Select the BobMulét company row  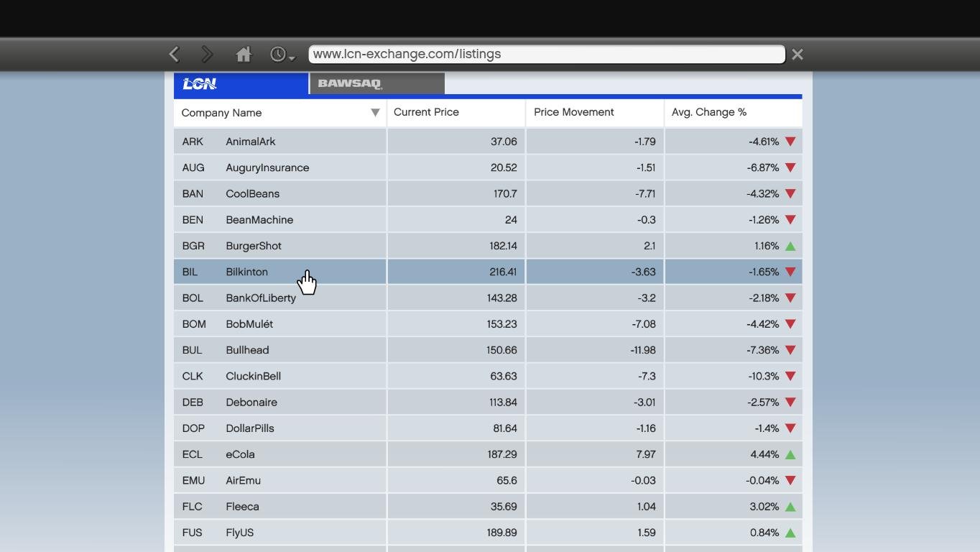click(x=488, y=324)
